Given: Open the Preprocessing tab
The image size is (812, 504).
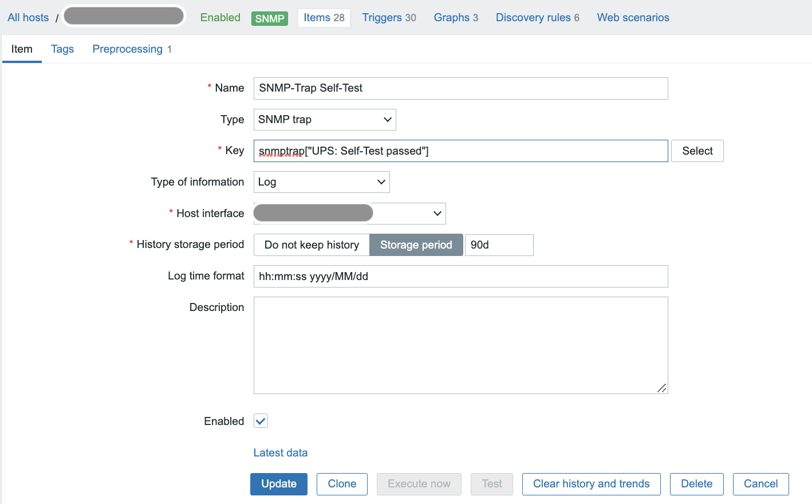Looking at the screenshot, I should [131, 49].
